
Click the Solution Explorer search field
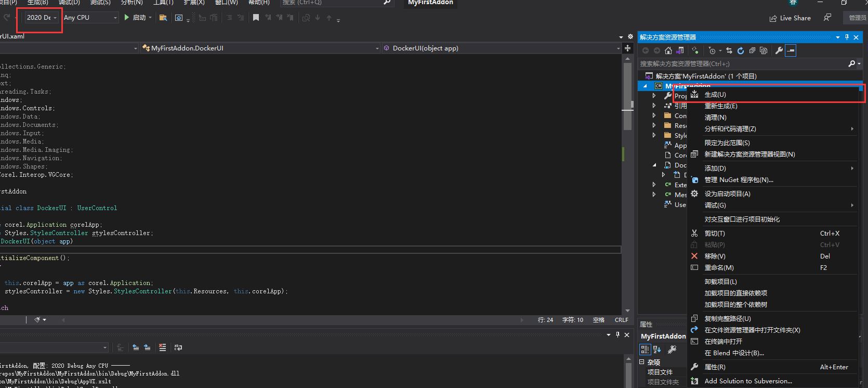click(x=743, y=63)
